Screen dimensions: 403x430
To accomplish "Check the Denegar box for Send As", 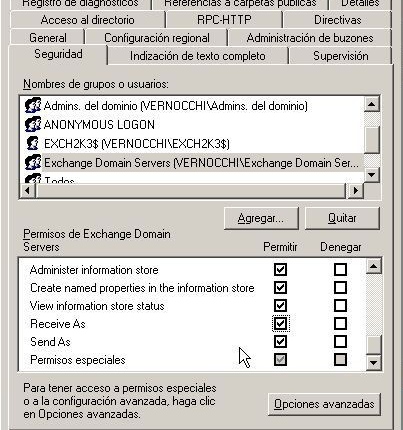I will tap(340, 341).
